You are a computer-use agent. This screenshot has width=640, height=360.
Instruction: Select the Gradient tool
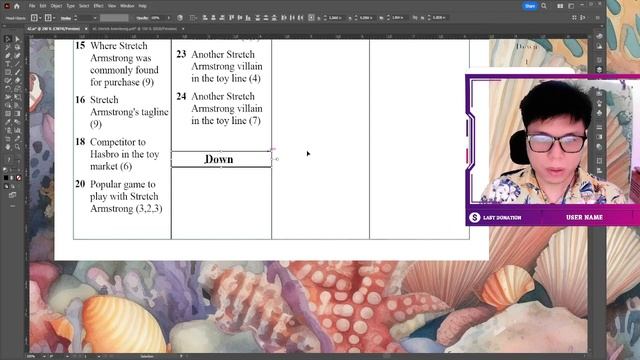pyautogui.click(x=17, y=113)
